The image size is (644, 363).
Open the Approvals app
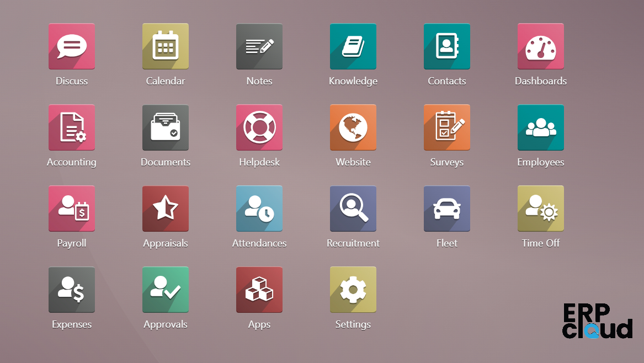(166, 290)
